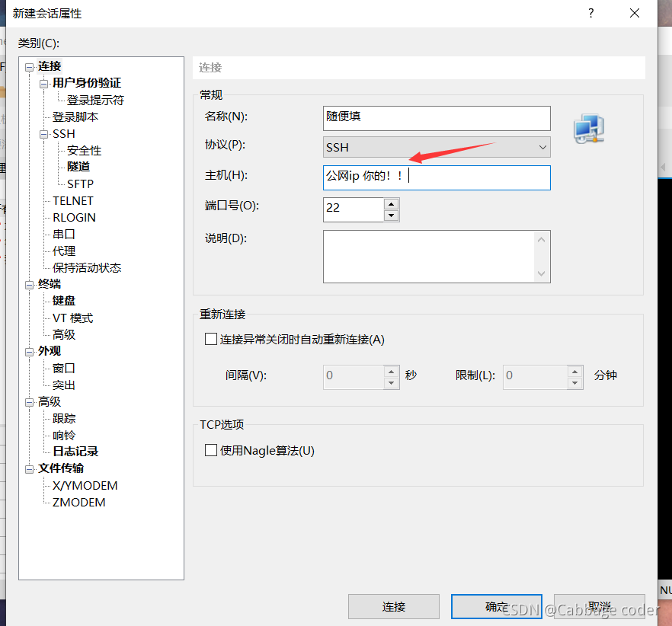The height and width of the screenshot is (626, 672).
Task: Select 突出 tree item
Action: pyautogui.click(x=64, y=385)
